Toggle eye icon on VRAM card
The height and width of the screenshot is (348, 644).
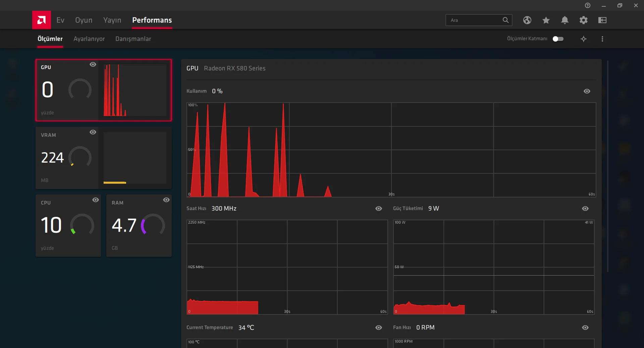pyautogui.click(x=93, y=132)
